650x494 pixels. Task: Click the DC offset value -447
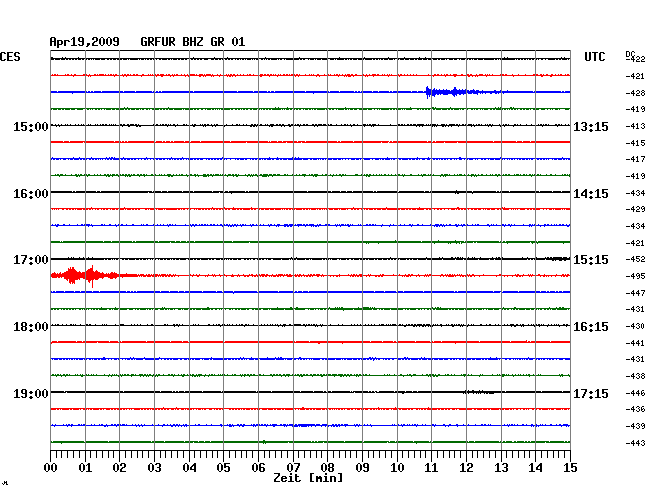635,293
